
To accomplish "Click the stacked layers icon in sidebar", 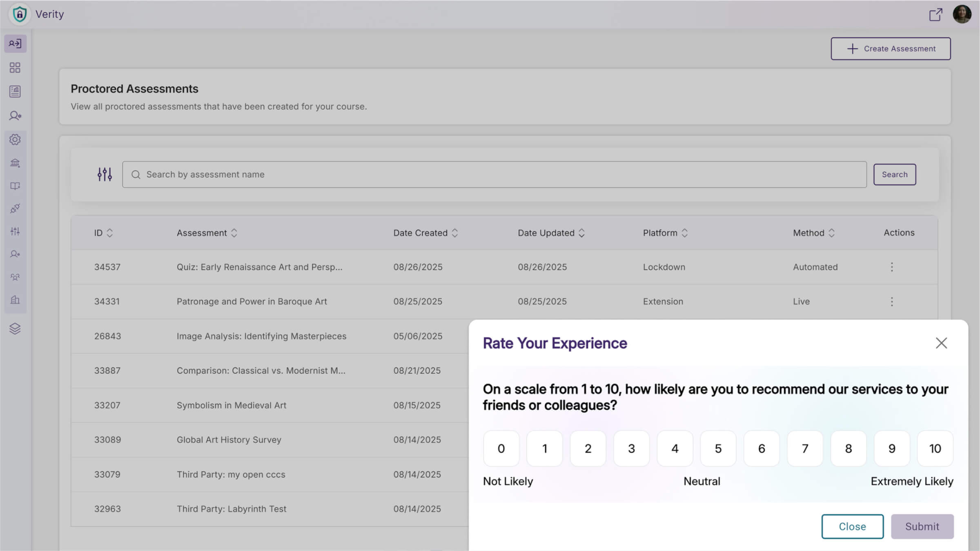I will (x=15, y=329).
